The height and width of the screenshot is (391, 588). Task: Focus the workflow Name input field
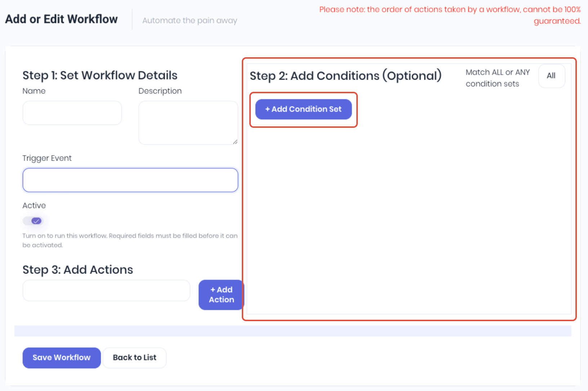tap(72, 113)
